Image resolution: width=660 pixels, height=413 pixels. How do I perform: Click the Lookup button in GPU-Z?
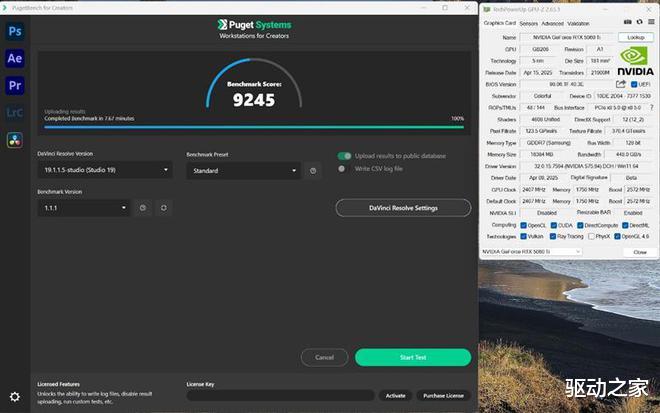click(x=636, y=37)
